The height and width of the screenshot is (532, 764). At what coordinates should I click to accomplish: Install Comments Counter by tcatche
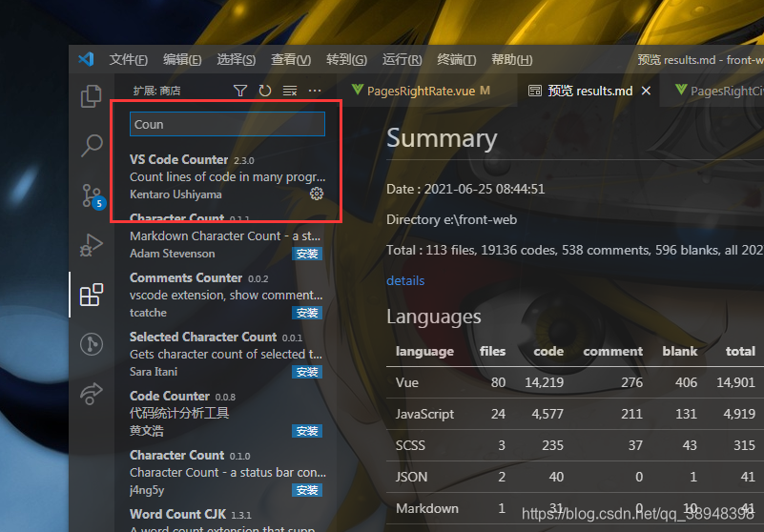click(307, 313)
